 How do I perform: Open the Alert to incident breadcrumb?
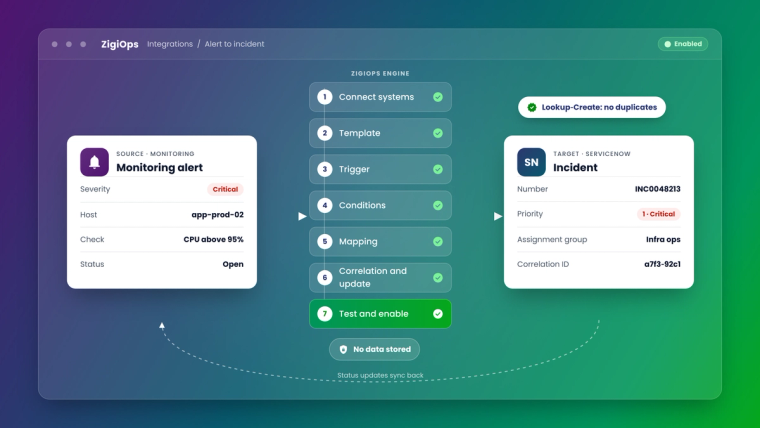coord(234,44)
